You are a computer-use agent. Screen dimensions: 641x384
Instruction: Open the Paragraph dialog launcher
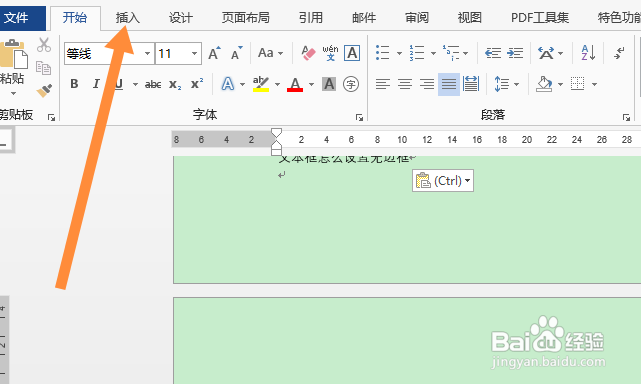[x=626, y=118]
